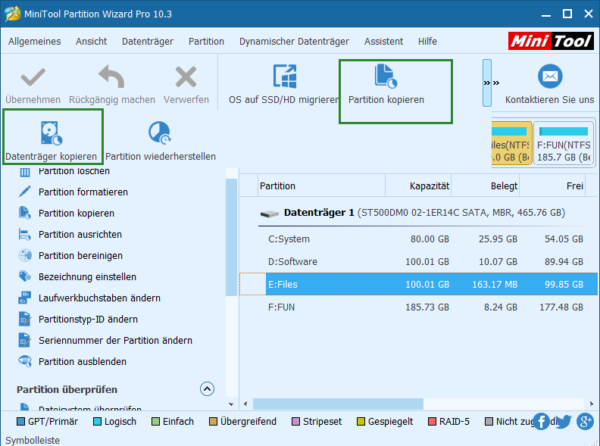Click the sidebar scroll down arrow
This screenshot has height=446, width=600.
click(231, 404)
